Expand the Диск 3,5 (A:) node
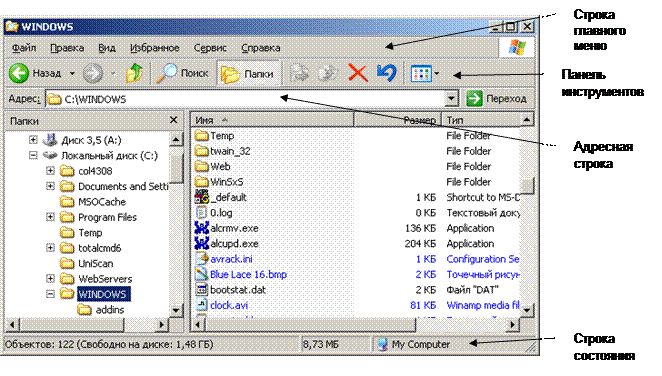The height and width of the screenshot is (376, 662). tap(33, 139)
